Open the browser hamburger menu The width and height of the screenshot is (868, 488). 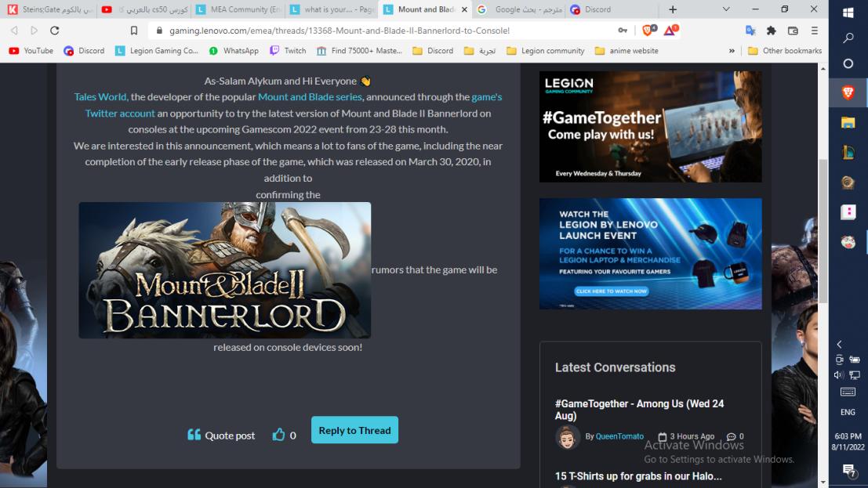[x=815, y=30]
